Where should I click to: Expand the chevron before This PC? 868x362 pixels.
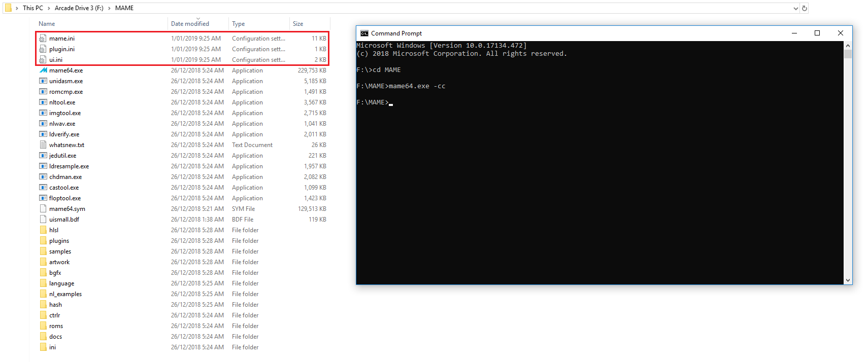pos(17,8)
